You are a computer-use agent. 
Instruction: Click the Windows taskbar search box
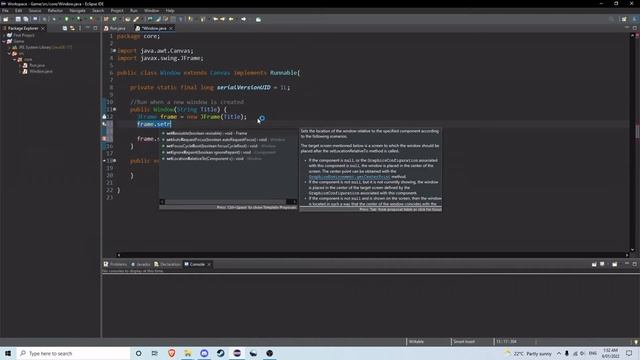tap(73, 353)
